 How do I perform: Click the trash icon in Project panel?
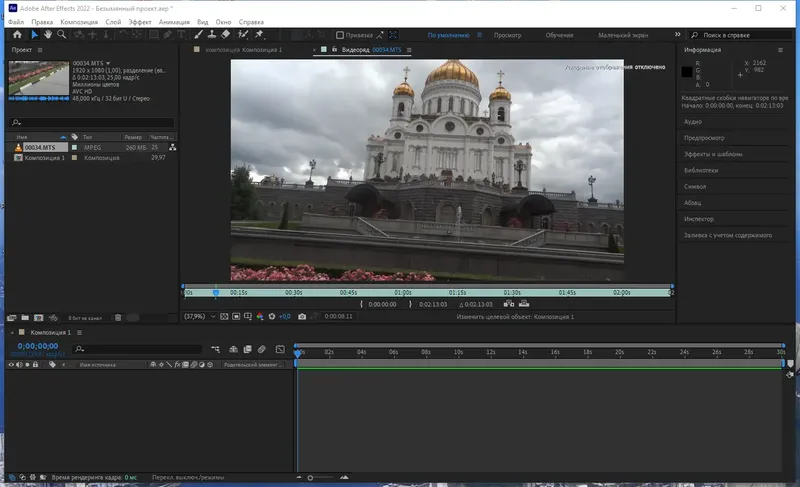(x=117, y=317)
